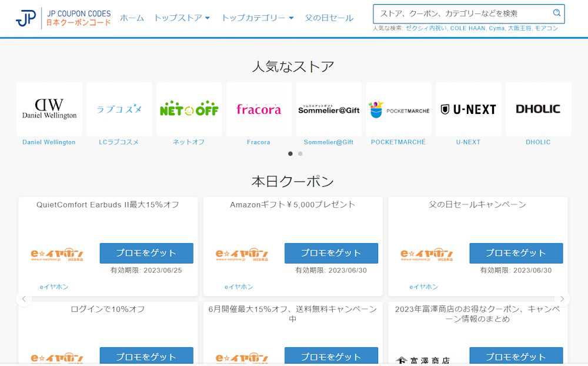Click the JP Coupon Codes site logo
Viewport: 588px width, 366px height.
[x=64, y=18]
